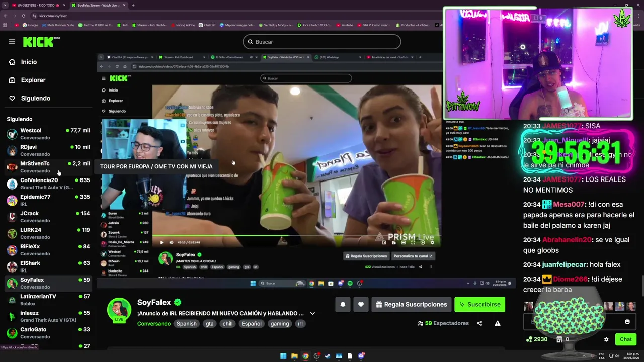Click the Conversando category link
Image resolution: width=644 pixels, height=362 pixels.
tap(154, 324)
